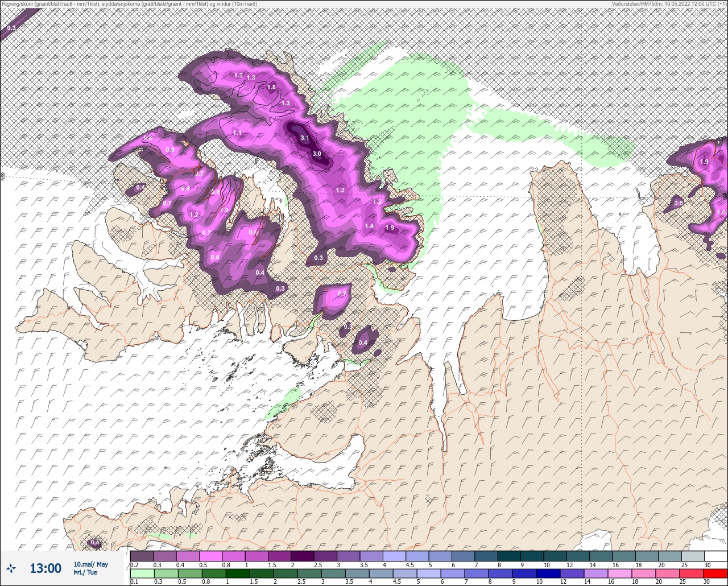This screenshot has height=586, width=728.
Task: Select the red 25–30 swatch in lower legend
Action: (x=693, y=573)
